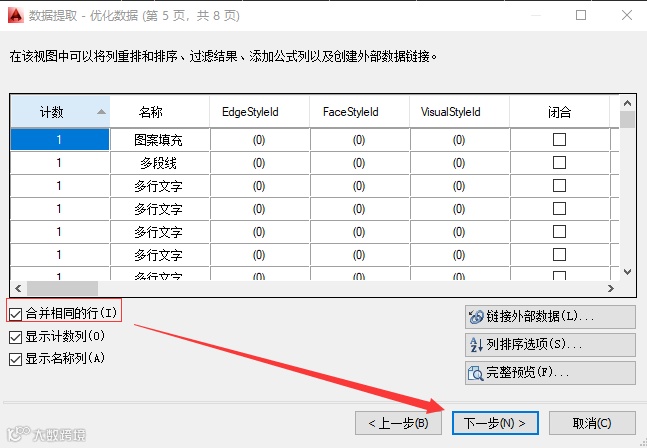
Task: Select the VisualStyleId column header
Action: 459,112
